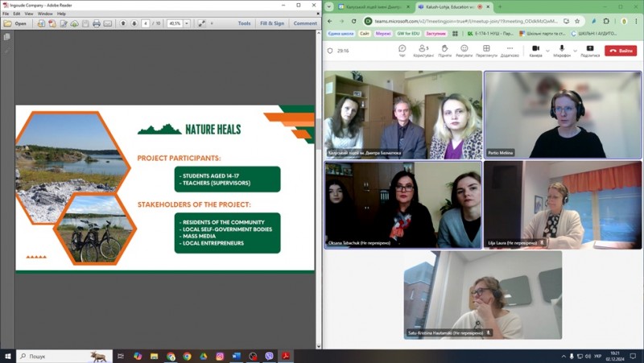Open the Fill & Sign pane
The image size is (644, 363).
point(272,23)
